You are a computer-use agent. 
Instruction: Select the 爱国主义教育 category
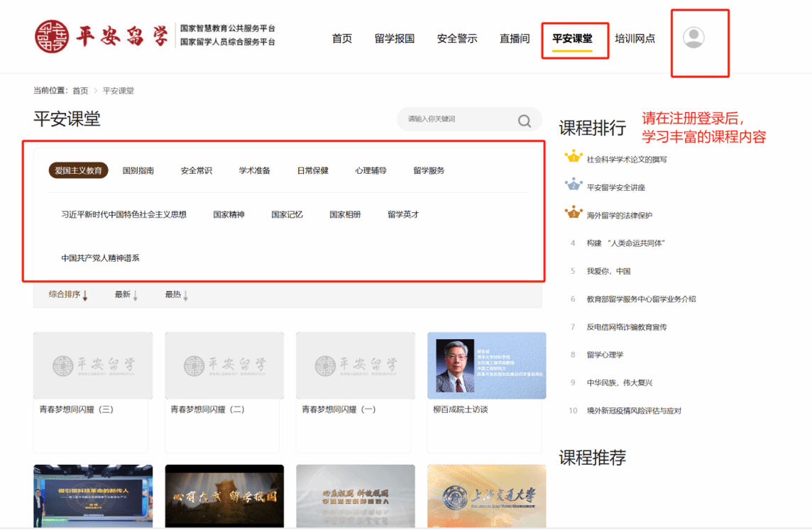point(78,170)
